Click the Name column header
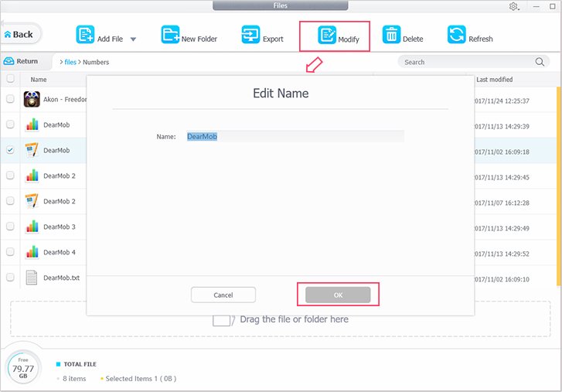Screen dimensions: 562x392 click(39, 80)
